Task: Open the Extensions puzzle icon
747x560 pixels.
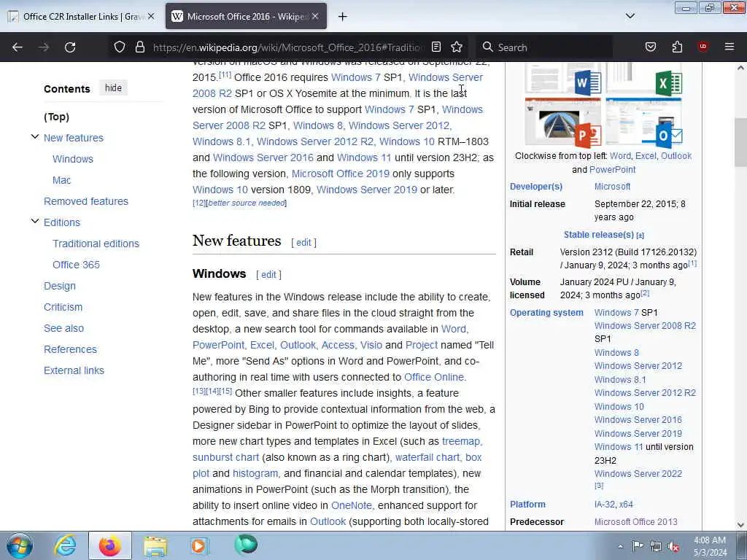Action: coord(677,47)
